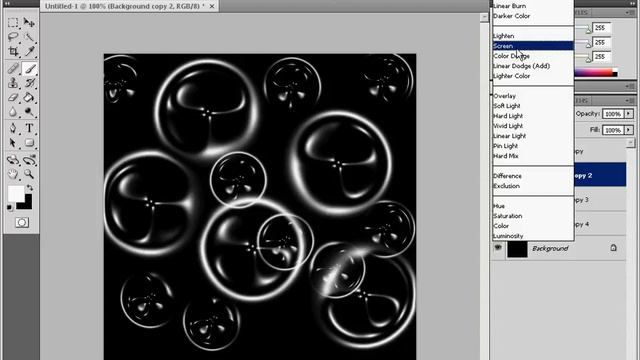Select the Zoom tool
Screen dimensions: 640x360
tap(29, 174)
